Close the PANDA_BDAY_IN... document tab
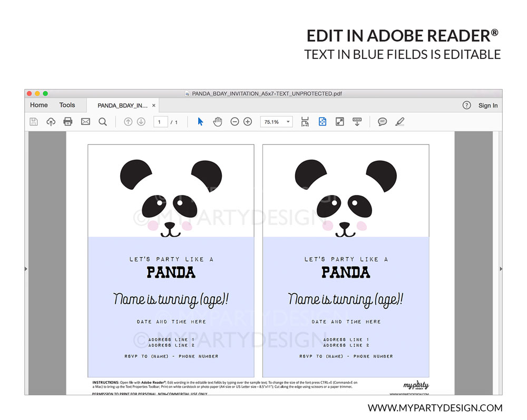Image resolution: width=527 pixels, height=420 pixels. 154,105
